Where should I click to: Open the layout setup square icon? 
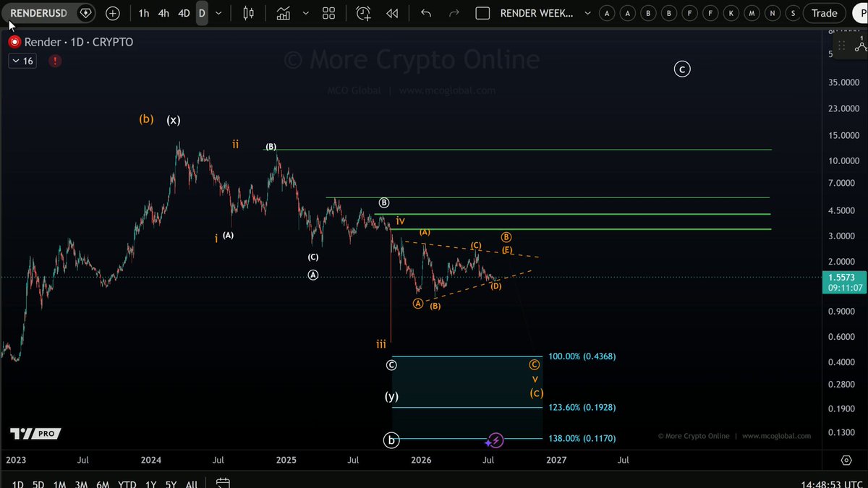click(482, 13)
